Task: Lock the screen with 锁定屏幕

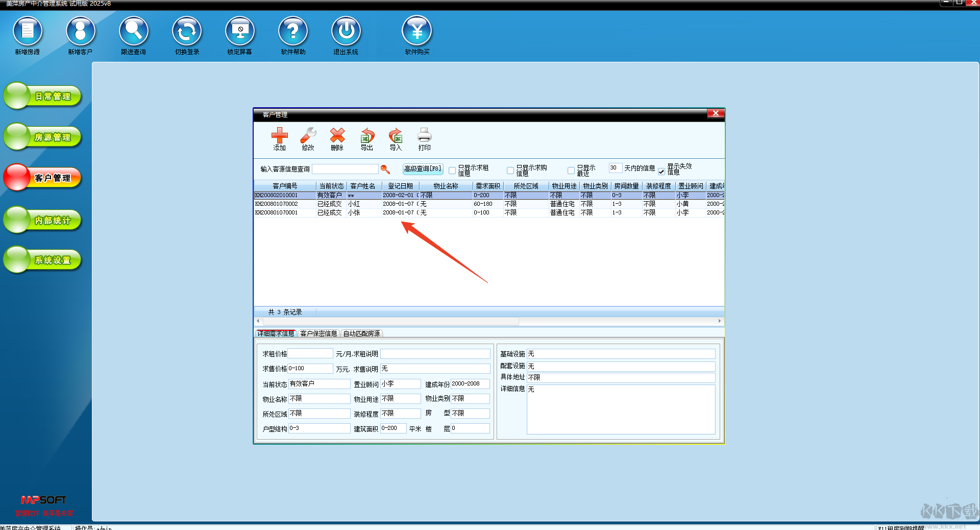Action: [x=240, y=32]
